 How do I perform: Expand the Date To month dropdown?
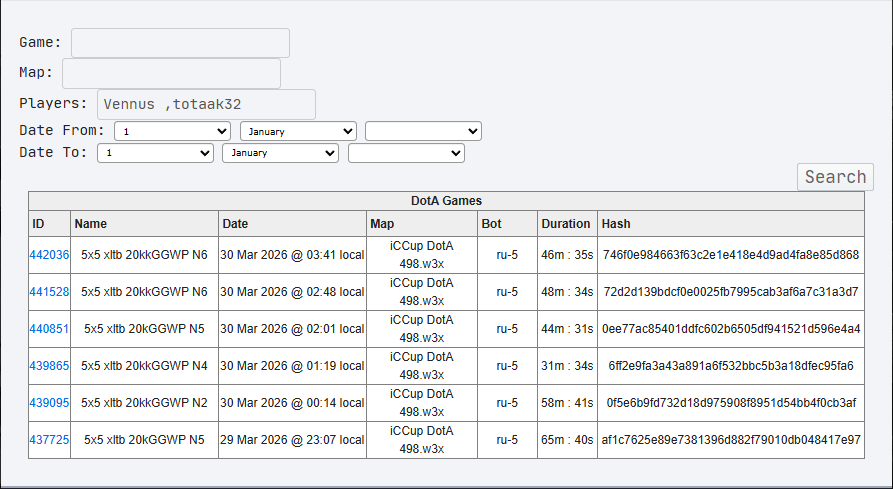(x=280, y=153)
